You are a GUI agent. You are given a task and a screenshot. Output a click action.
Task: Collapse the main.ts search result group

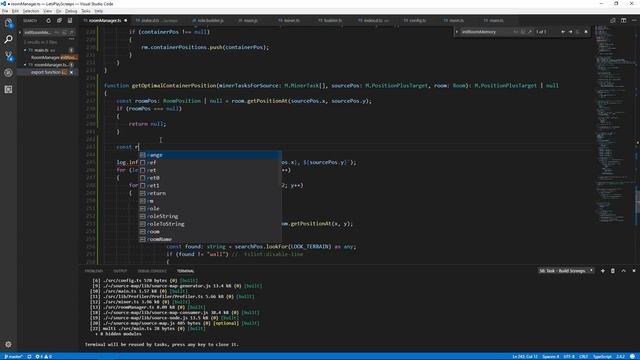[x=25, y=50]
